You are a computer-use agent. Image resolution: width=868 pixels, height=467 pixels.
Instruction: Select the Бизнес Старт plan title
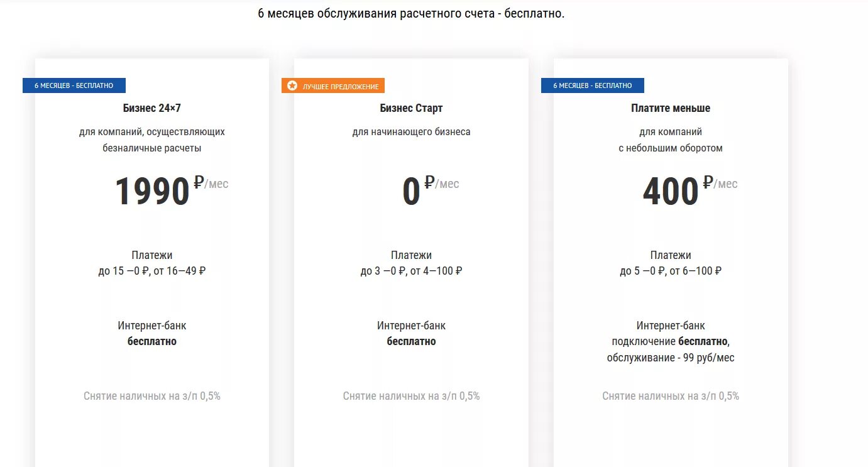click(x=411, y=108)
